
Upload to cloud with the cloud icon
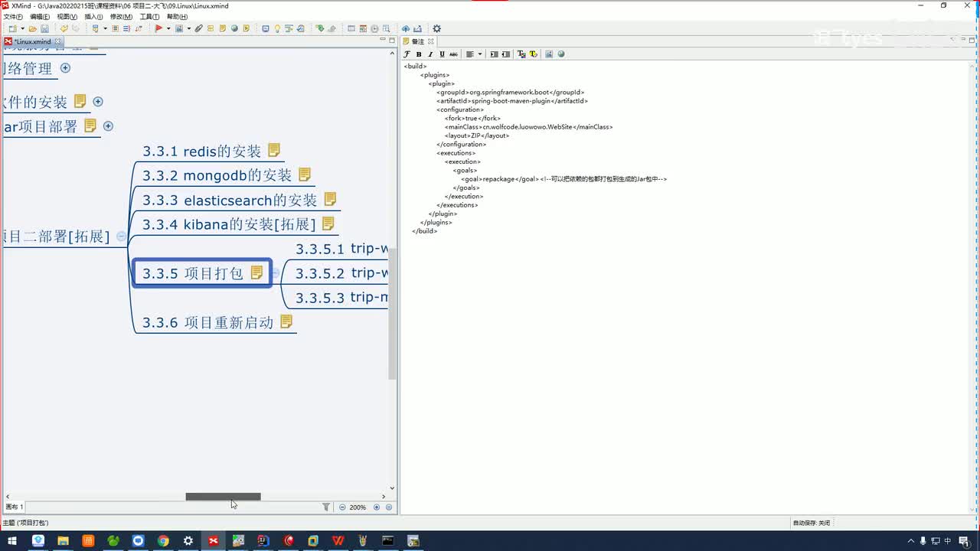(406, 29)
